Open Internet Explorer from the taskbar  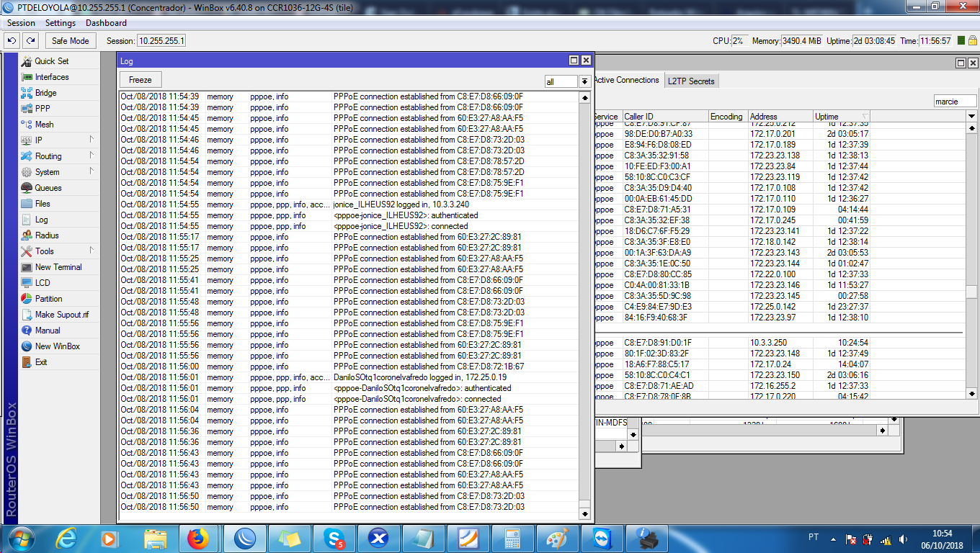click(x=66, y=539)
